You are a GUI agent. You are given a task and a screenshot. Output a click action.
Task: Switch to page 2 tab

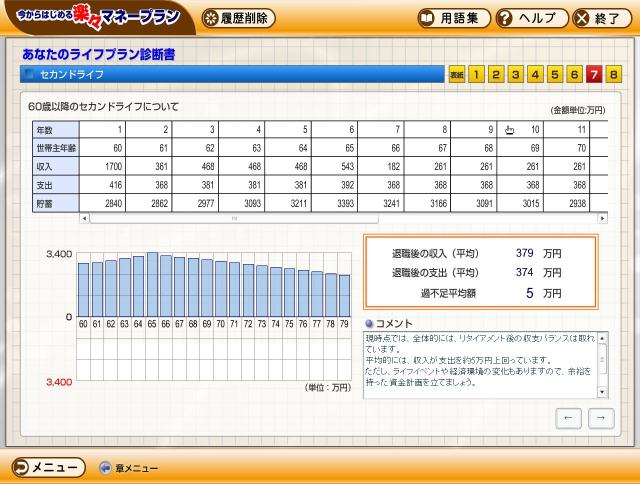click(496, 74)
